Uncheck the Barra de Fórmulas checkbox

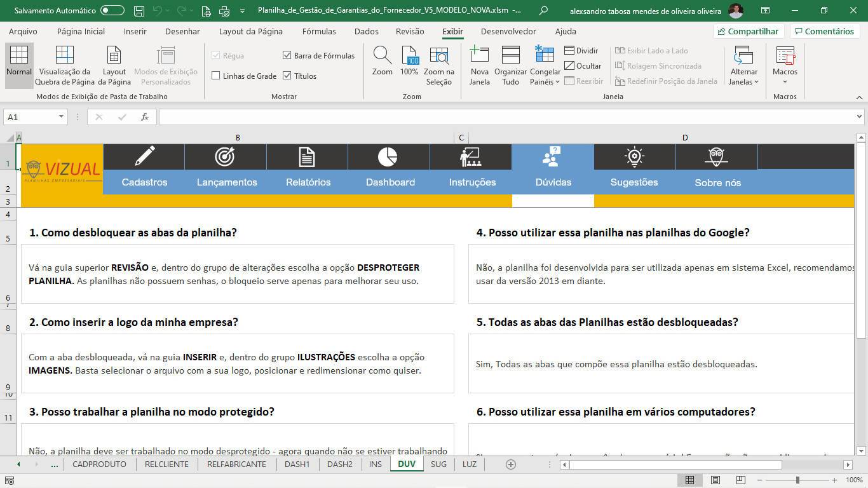(x=287, y=56)
